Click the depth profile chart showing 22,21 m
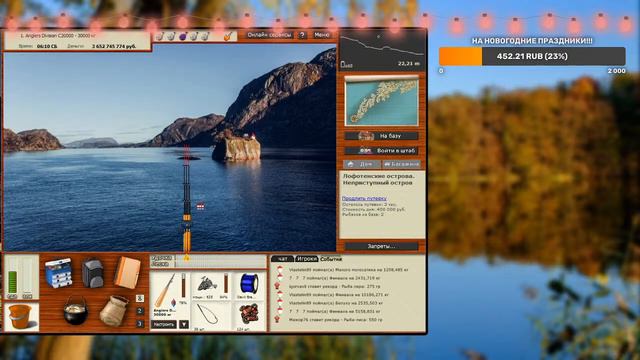 pos(382,51)
